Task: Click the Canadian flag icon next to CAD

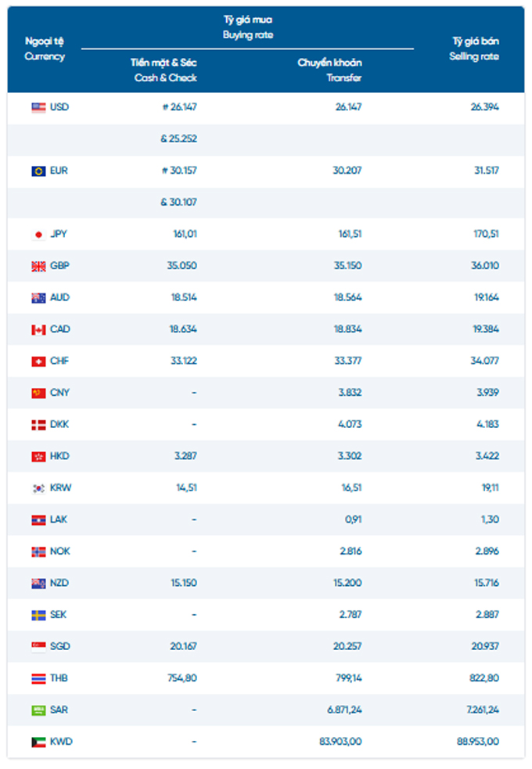Action: (38, 329)
